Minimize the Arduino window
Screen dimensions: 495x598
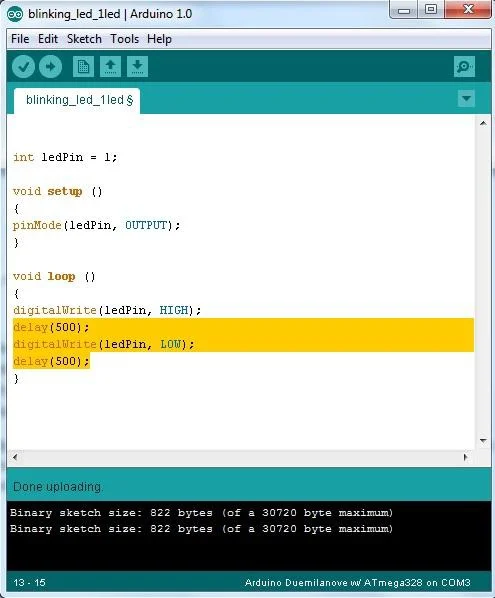click(404, 10)
